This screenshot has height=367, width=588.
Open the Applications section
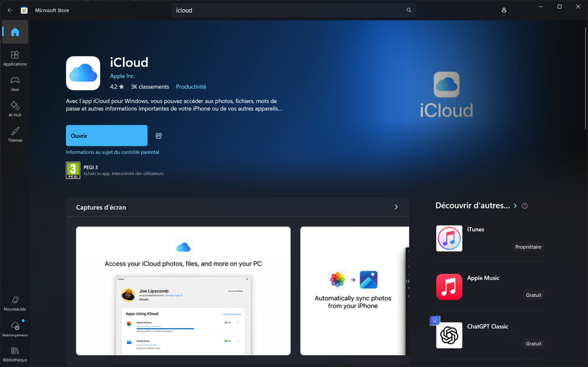pyautogui.click(x=15, y=58)
